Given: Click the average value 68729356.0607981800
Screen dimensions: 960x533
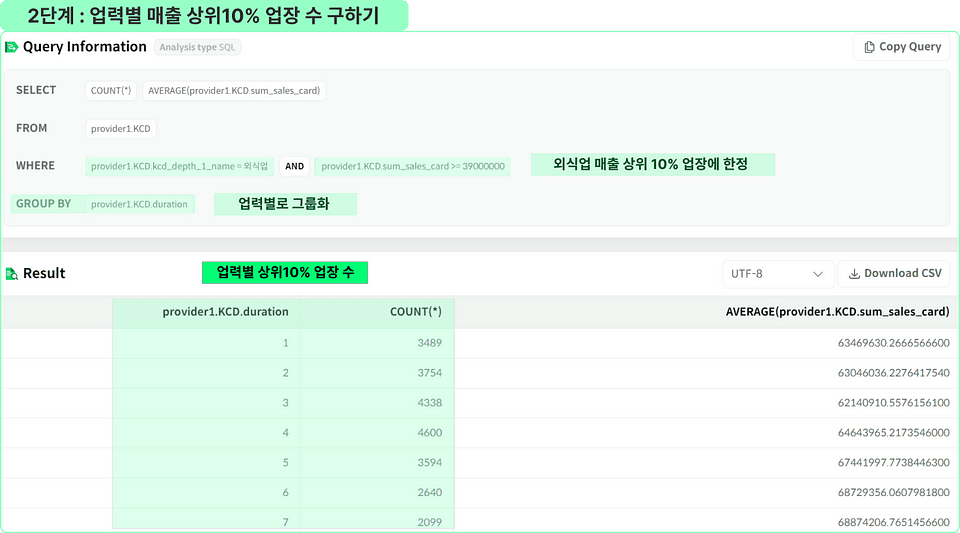Looking at the screenshot, I should (894, 493).
